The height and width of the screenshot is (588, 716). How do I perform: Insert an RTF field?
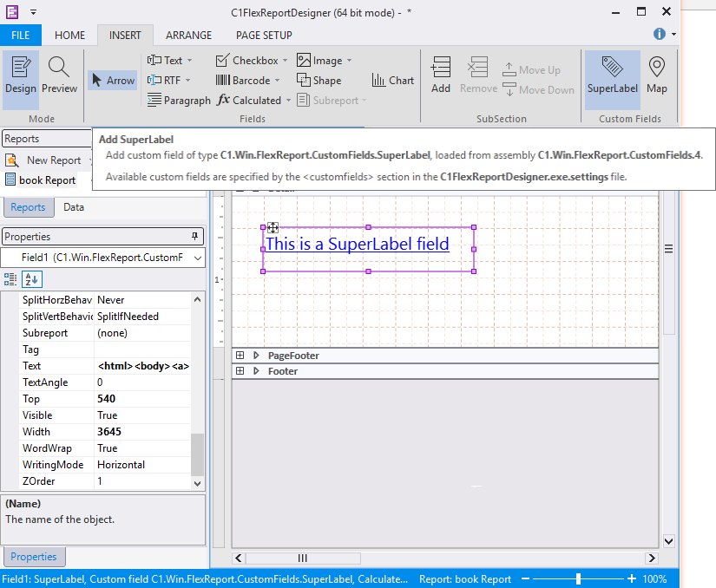pyautogui.click(x=164, y=81)
